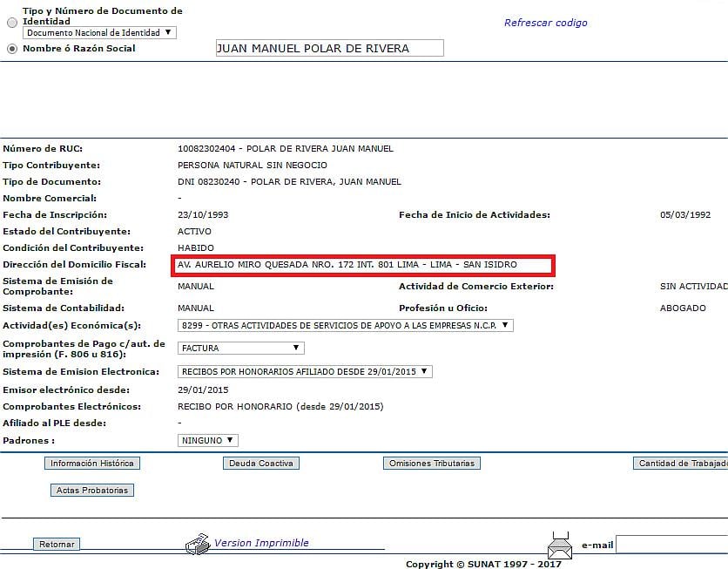Expand the Sistema de Emision Electronica dropdown

point(304,371)
